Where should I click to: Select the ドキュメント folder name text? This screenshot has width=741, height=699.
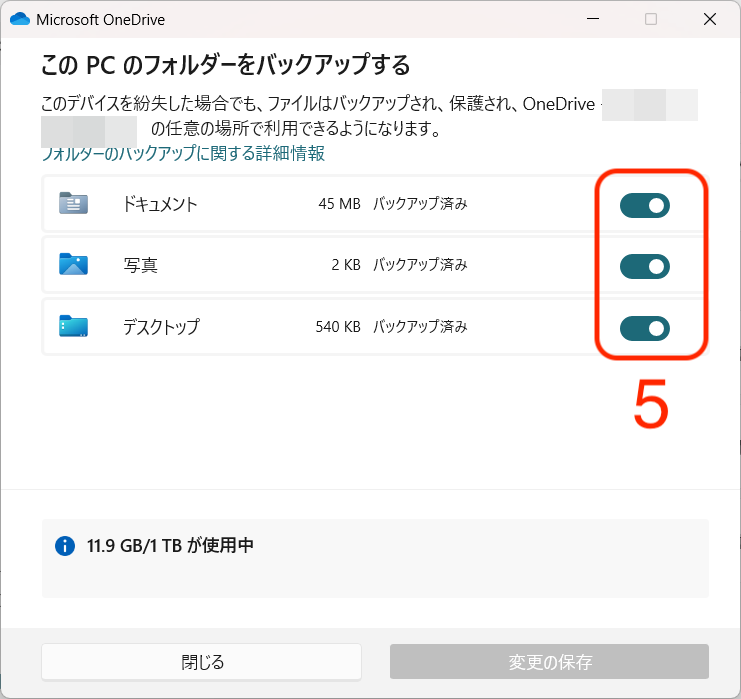point(160,204)
